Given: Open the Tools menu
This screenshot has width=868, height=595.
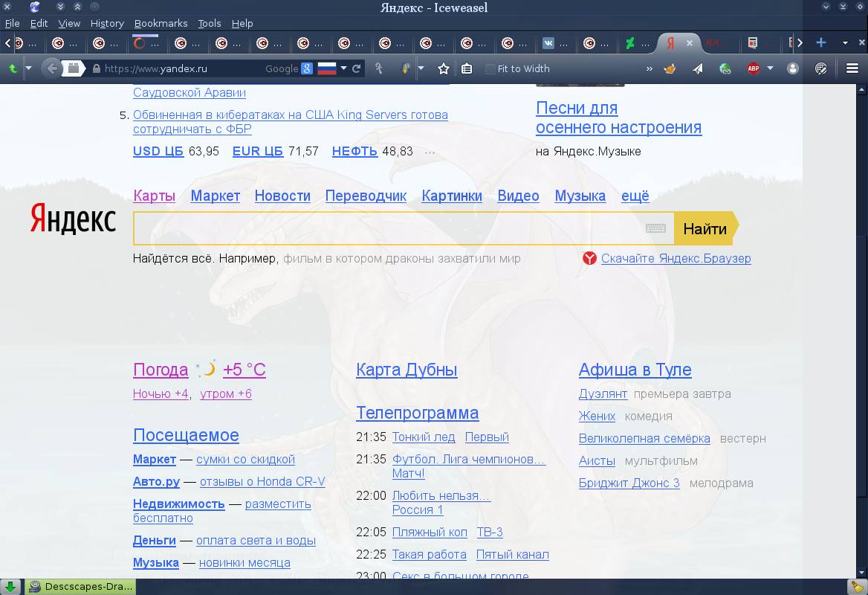Looking at the screenshot, I should (210, 23).
